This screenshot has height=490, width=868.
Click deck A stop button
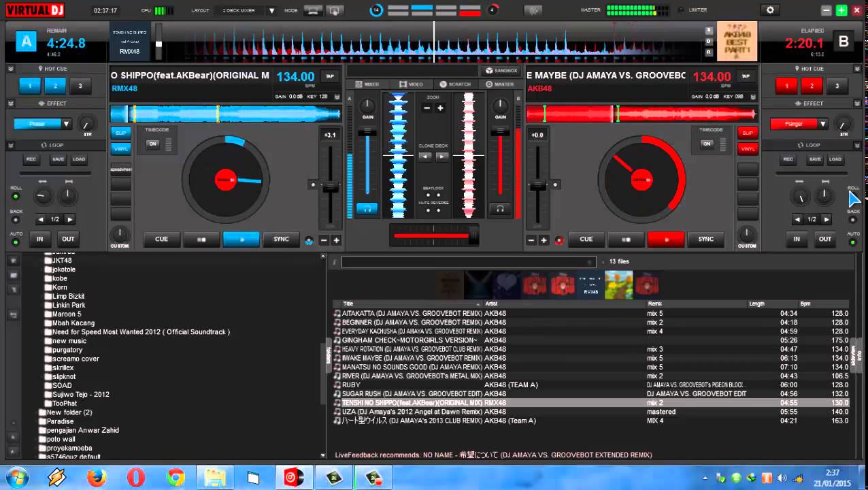(x=201, y=239)
